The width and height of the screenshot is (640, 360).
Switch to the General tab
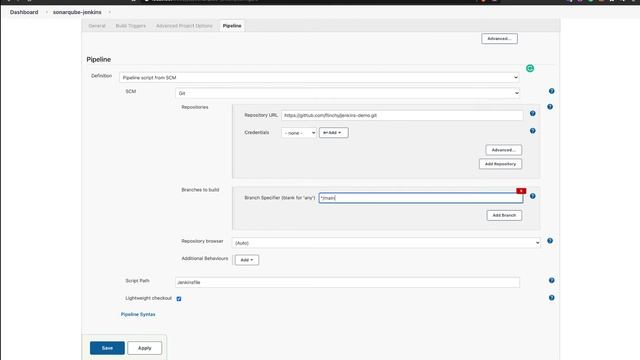pos(97,26)
